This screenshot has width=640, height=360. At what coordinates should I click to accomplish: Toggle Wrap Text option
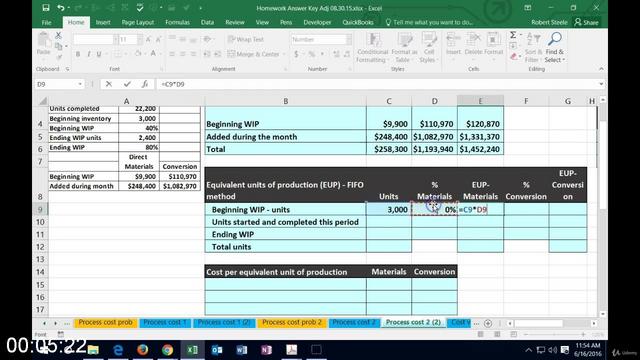point(246,40)
